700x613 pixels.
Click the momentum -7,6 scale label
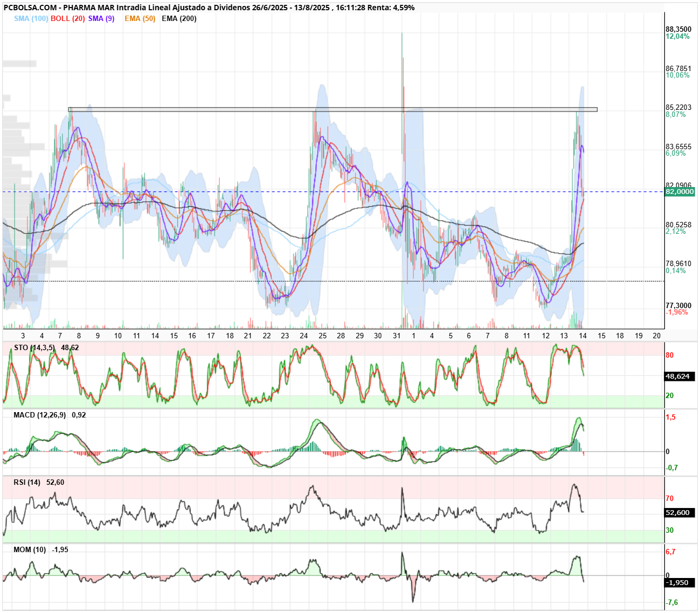click(672, 602)
